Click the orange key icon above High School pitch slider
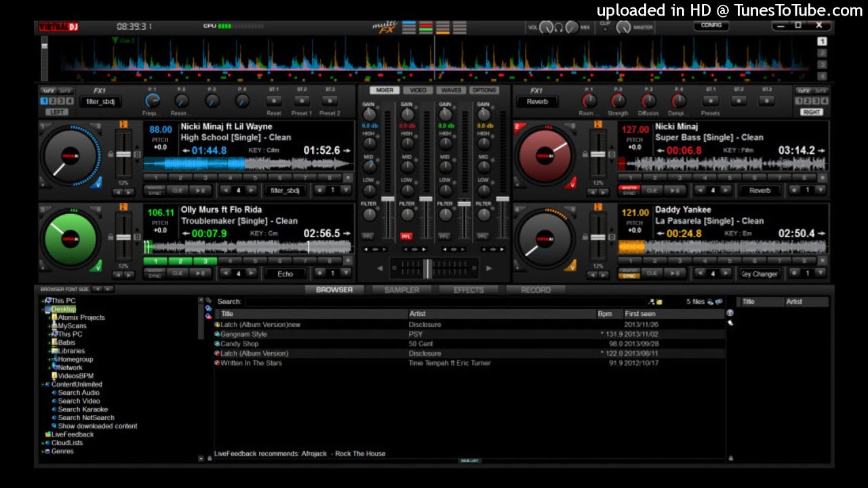This screenshot has height=488, width=868. (x=123, y=125)
